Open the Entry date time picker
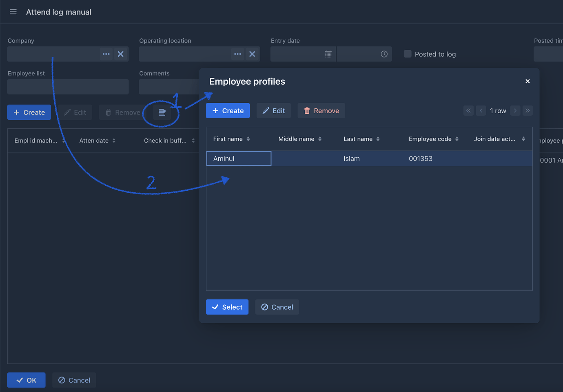The width and height of the screenshot is (563, 392). coord(384,54)
